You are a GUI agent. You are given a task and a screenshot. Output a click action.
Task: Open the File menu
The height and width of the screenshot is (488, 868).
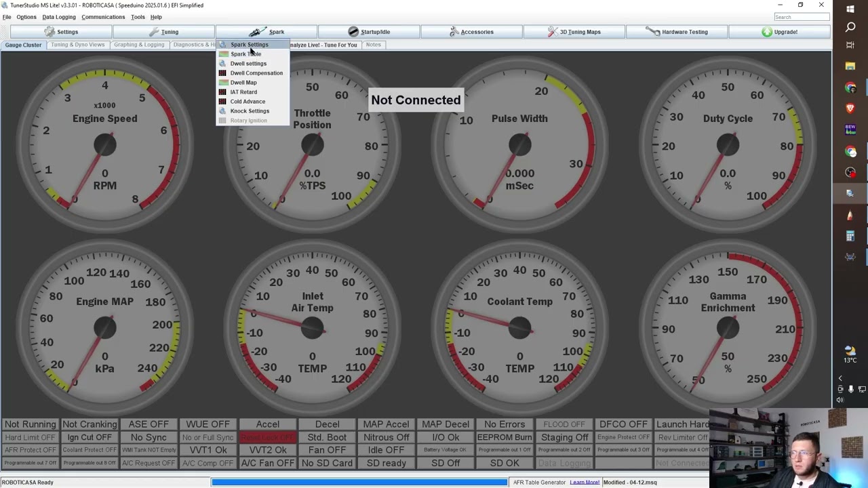[x=7, y=17]
